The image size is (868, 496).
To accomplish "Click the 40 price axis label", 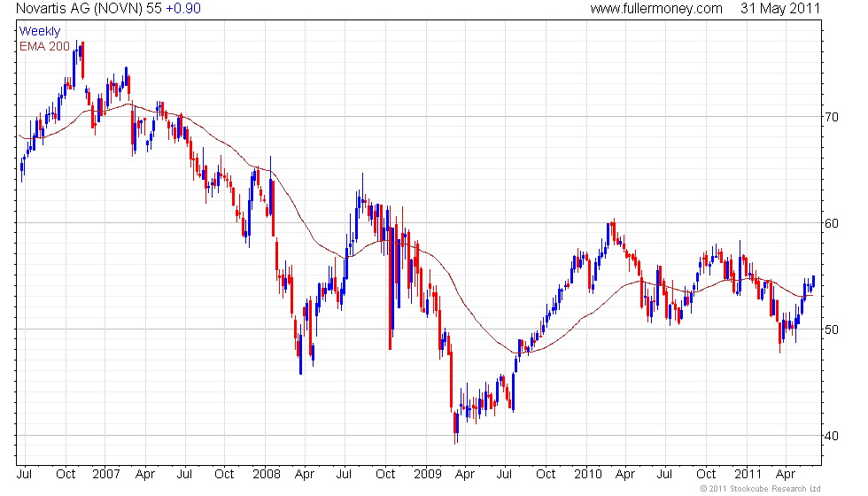I will [831, 436].
